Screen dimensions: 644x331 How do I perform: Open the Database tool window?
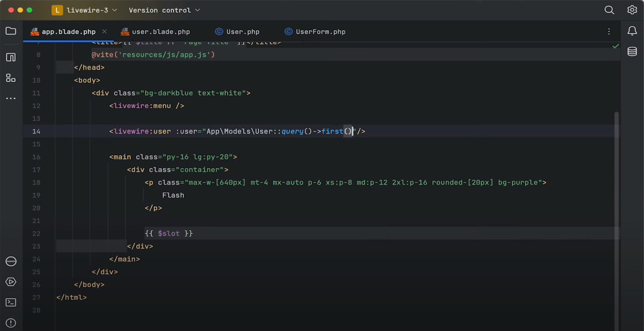point(632,51)
